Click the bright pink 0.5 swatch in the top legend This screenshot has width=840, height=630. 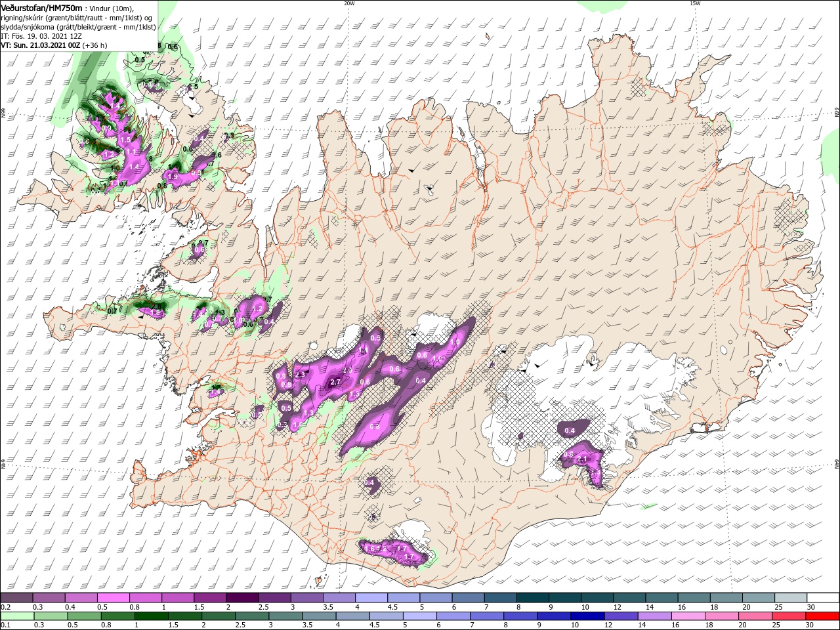tap(113, 598)
